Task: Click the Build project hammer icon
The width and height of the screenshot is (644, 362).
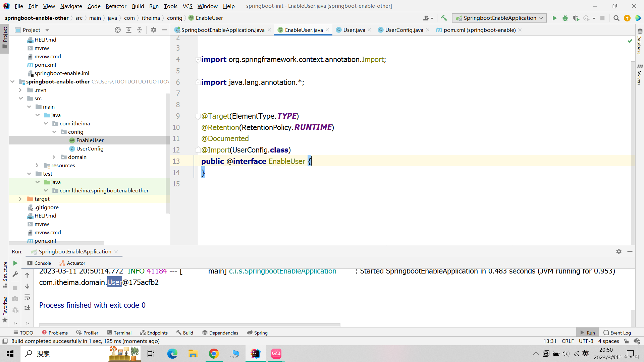Action: (x=444, y=18)
